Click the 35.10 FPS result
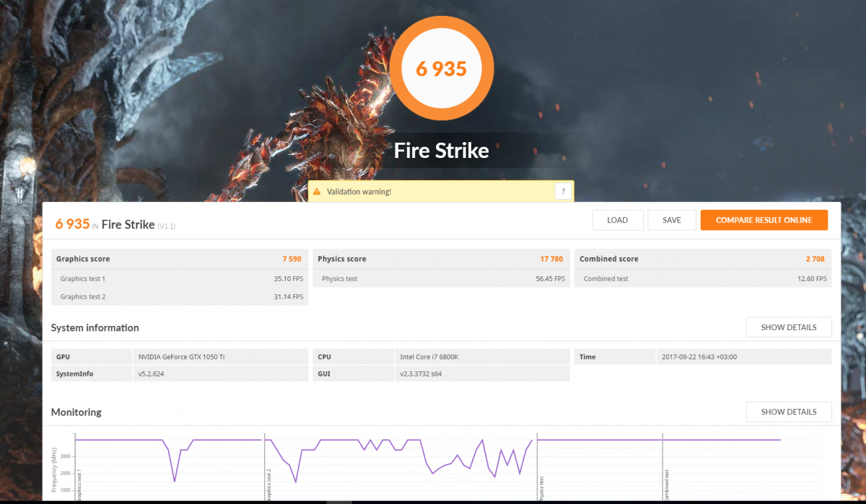 pos(289,278)
